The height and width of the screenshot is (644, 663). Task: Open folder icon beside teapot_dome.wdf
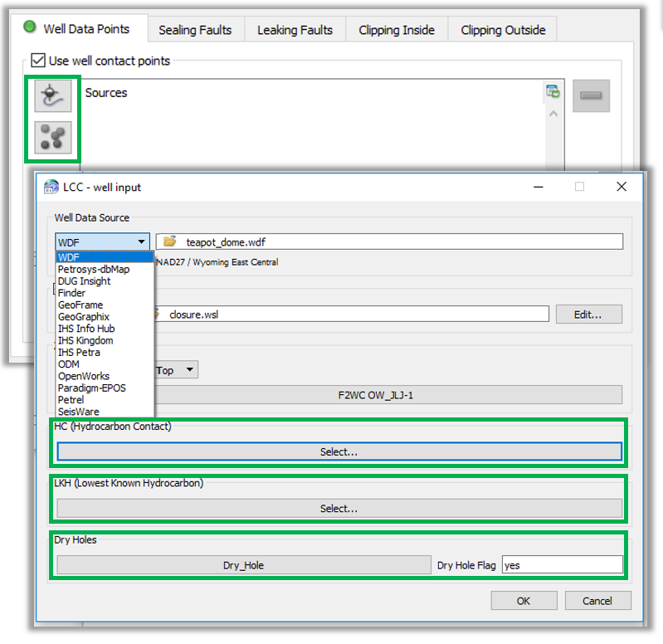click(170, 242)
